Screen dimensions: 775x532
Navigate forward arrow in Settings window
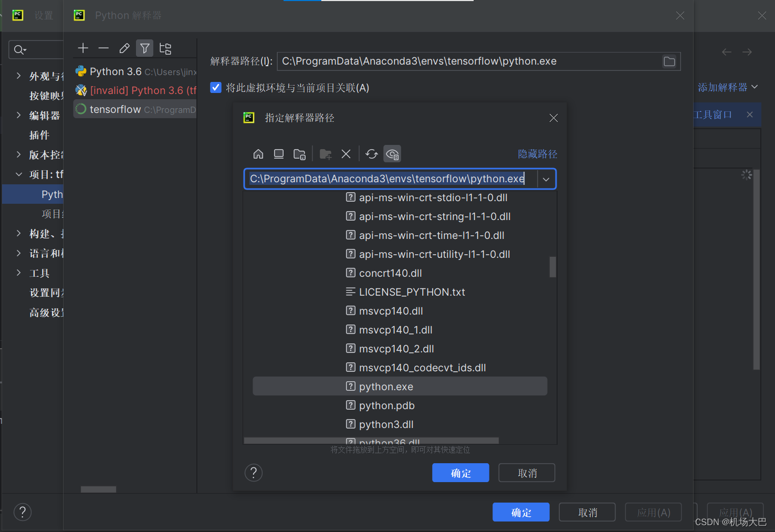point(747,52)
